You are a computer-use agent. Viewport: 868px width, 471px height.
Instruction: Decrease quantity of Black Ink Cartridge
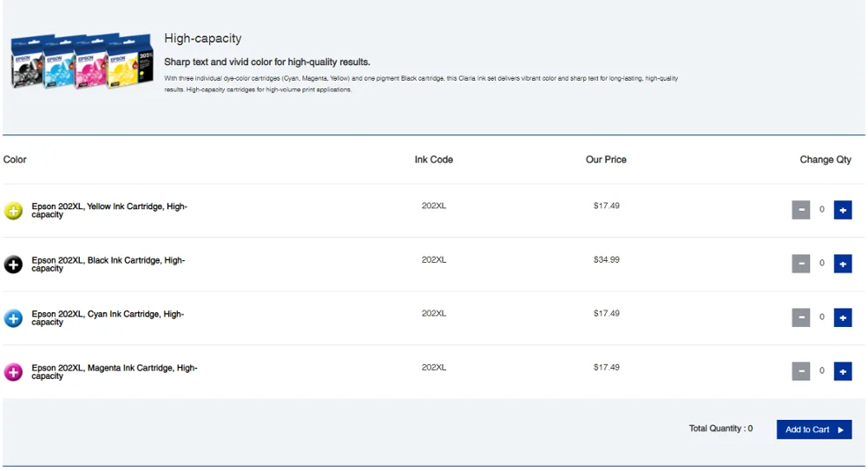coord(801,264)
